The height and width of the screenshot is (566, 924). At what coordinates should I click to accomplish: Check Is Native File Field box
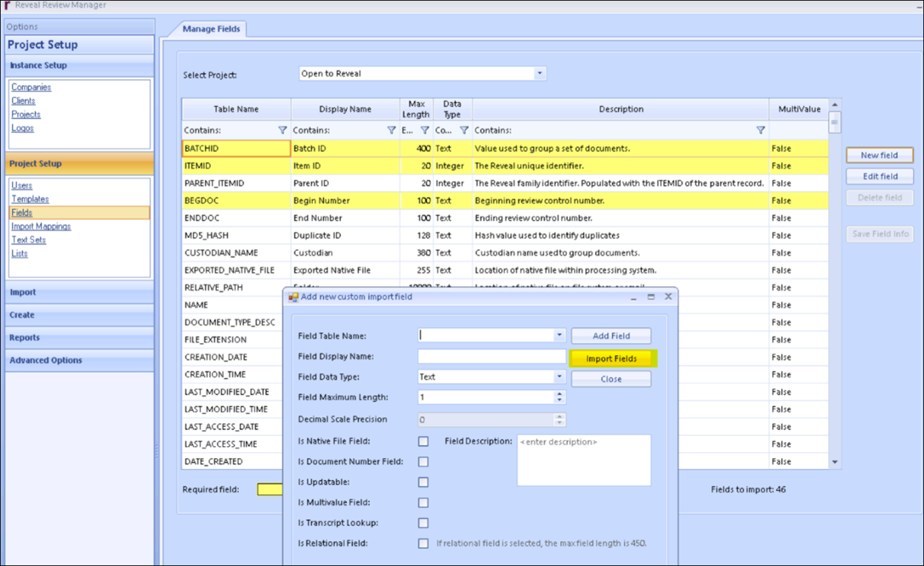[423, 441]
